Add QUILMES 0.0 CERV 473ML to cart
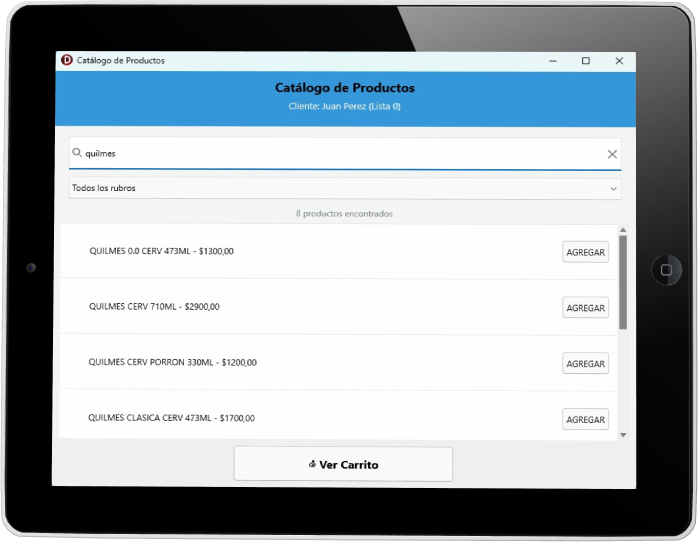The image size is (698, 542). (585, 252)
